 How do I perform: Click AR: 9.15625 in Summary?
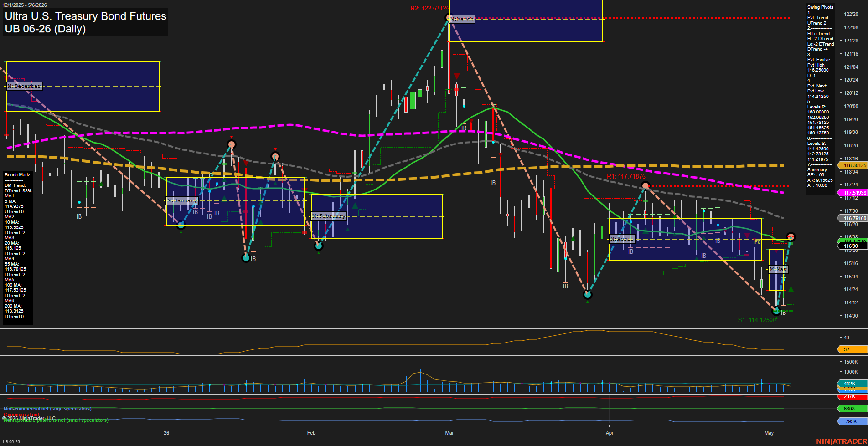tap(820, 180)
